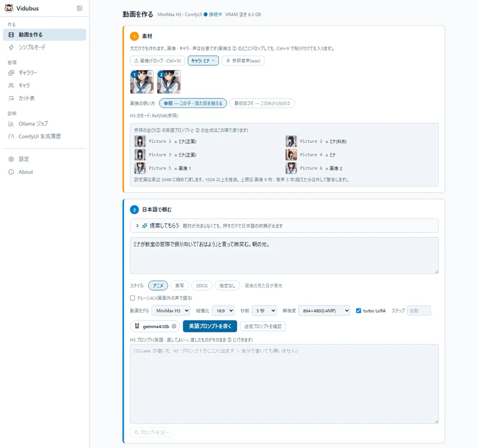Open カット表 in the sidebar

coord(44,98)
